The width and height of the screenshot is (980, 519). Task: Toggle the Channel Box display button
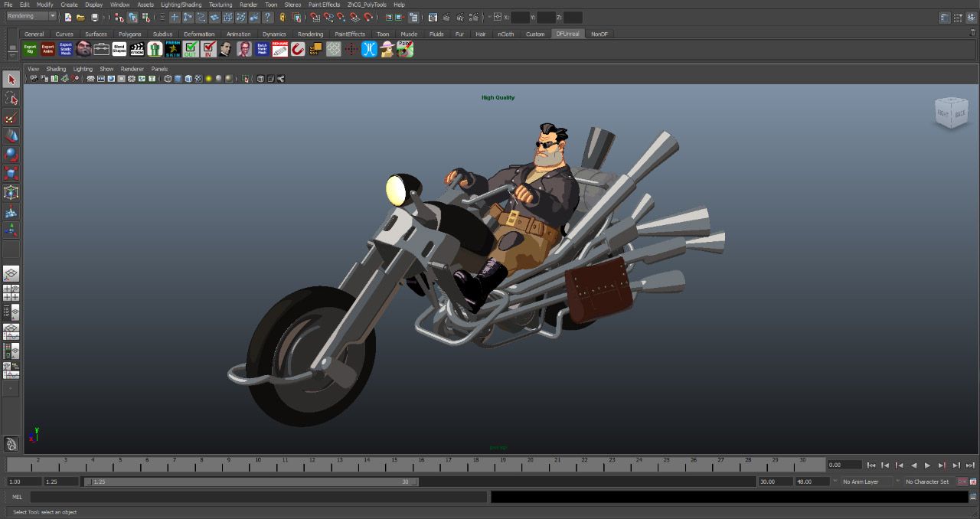click(x=972, y=18)
